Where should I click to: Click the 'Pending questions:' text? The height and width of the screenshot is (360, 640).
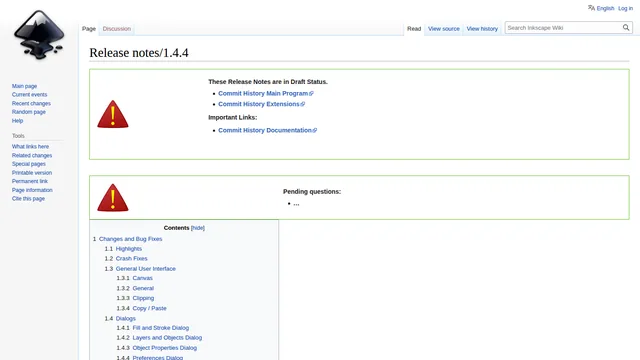pos(312,191)
